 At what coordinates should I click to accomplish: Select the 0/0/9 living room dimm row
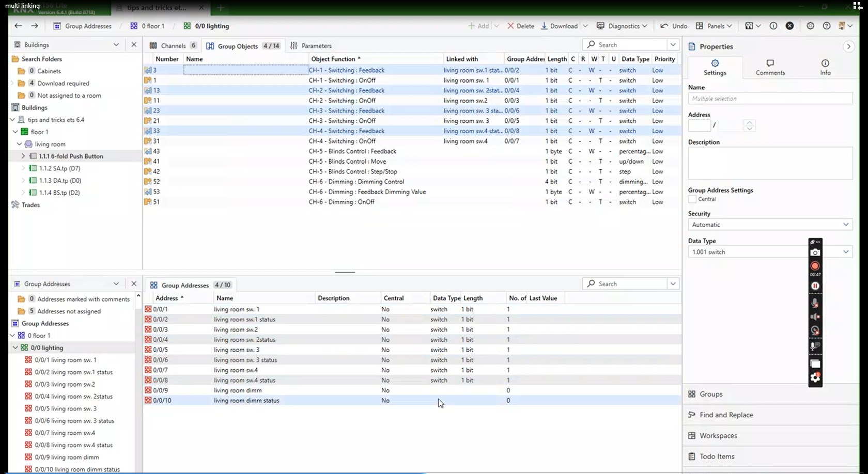coord(412,390)
